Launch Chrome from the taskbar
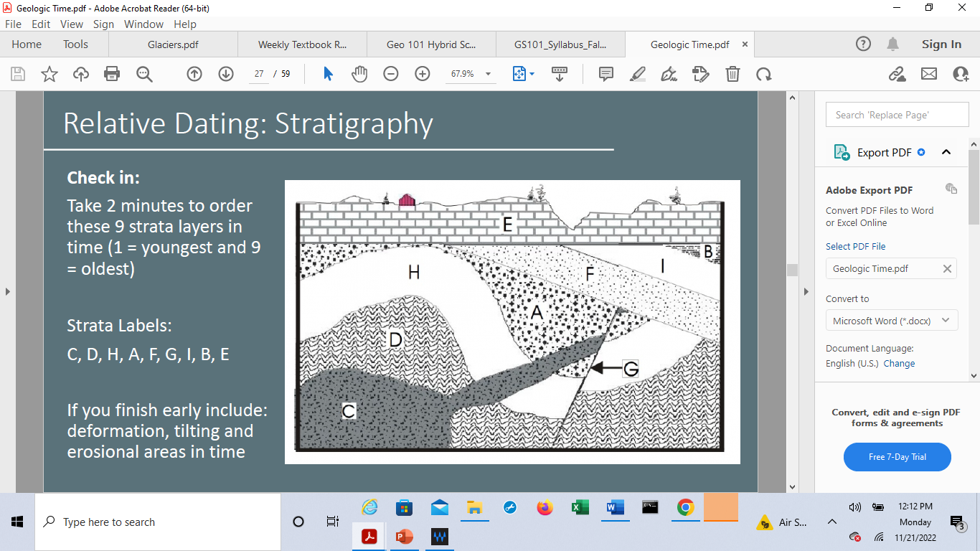 coord(685,508)
